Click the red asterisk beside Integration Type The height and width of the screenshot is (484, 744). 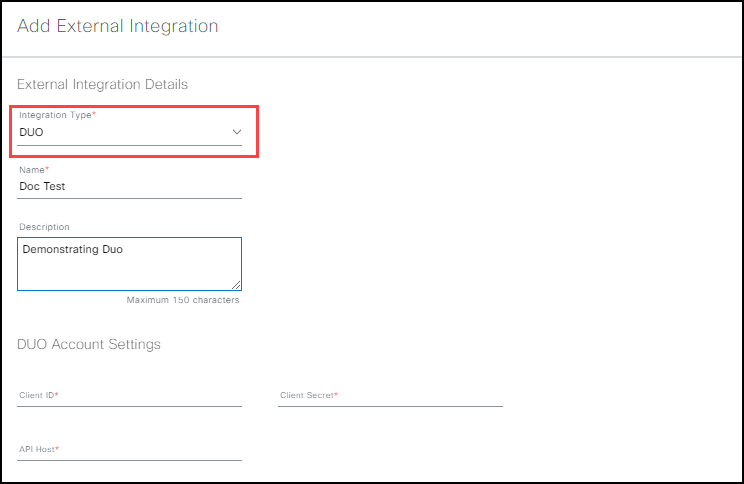tap(94, 113)
